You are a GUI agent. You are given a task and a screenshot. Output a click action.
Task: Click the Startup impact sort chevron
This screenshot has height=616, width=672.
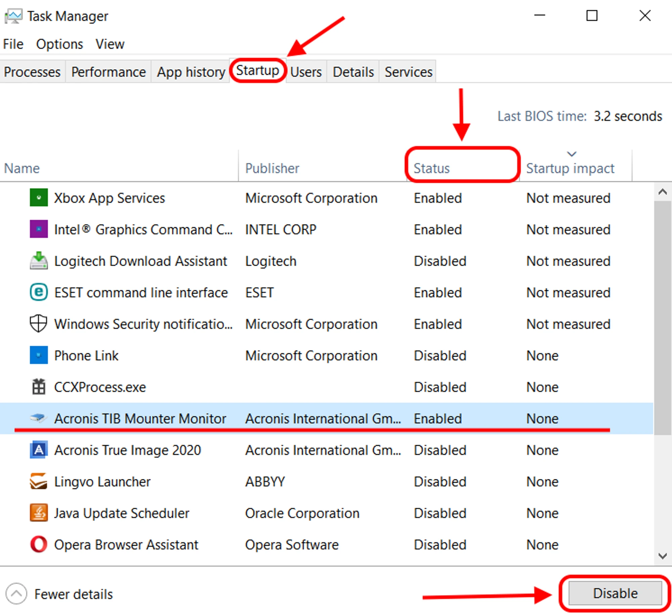[572, 154]
